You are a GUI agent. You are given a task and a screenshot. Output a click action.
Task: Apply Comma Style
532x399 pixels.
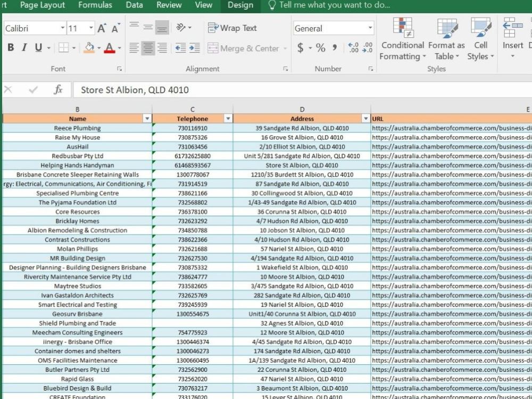pyautogui.click(x=335, y=47)
